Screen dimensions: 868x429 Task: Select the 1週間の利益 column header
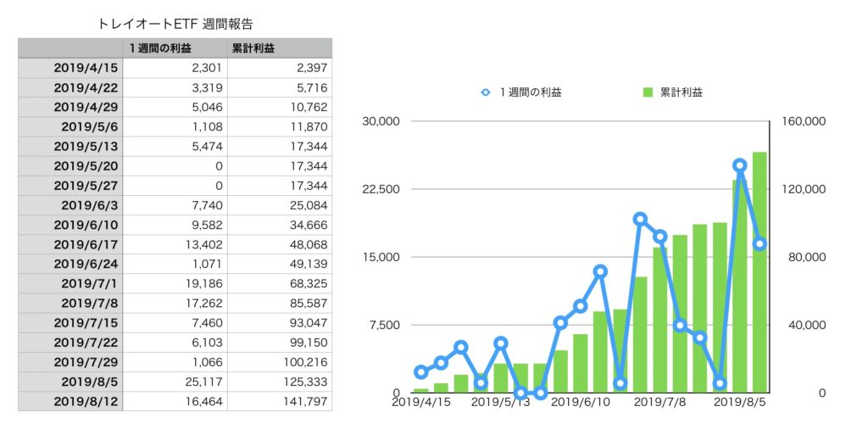175,48
